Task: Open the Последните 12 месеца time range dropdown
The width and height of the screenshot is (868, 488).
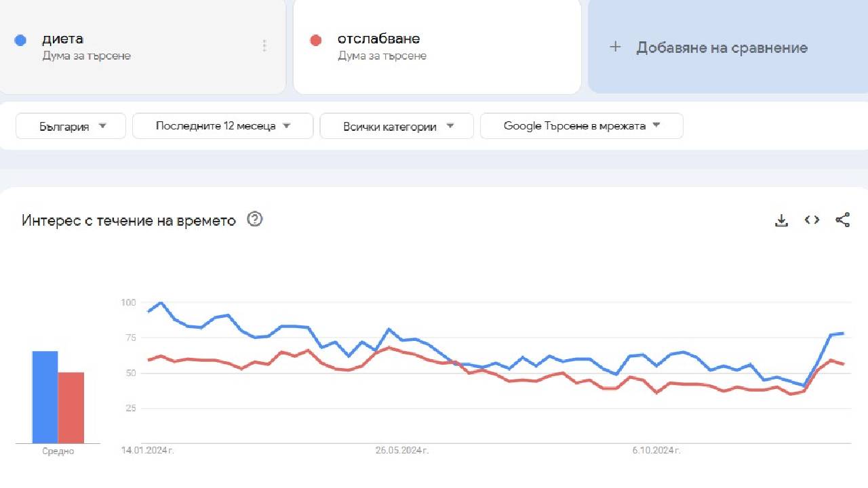Action: (x=222, y=125)
